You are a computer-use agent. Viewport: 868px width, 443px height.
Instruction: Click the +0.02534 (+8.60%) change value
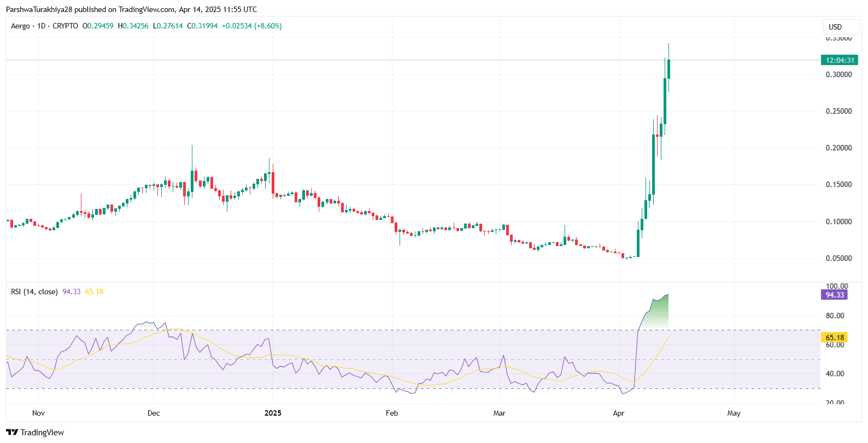[251, 26]
